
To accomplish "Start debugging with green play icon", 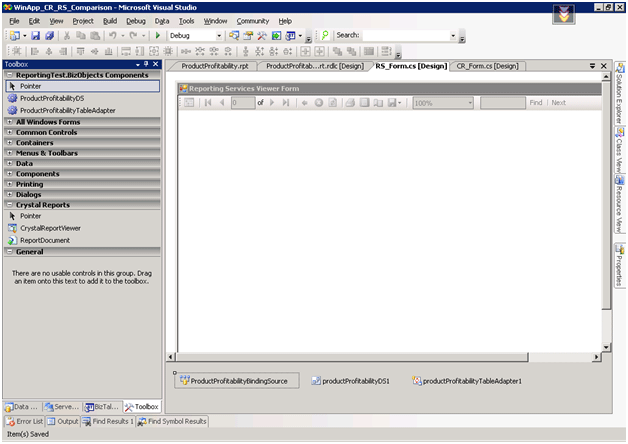I will click(158, 36).
